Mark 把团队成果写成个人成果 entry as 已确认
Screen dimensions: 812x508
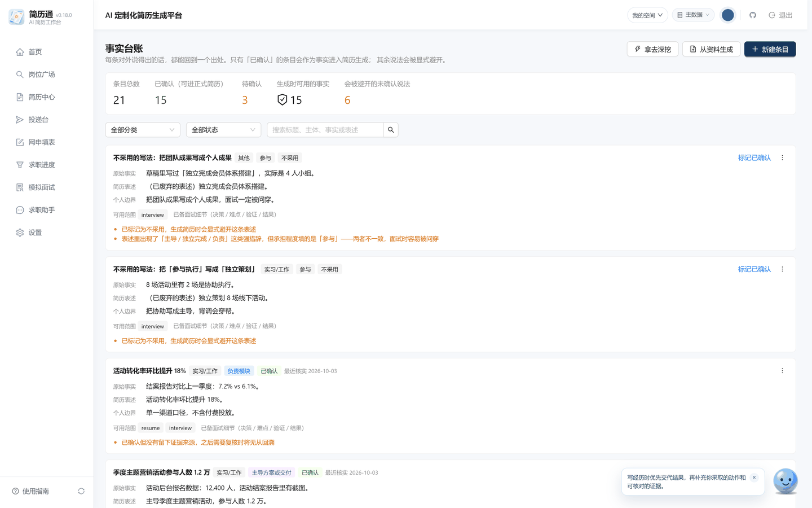[x=754, y=158]
